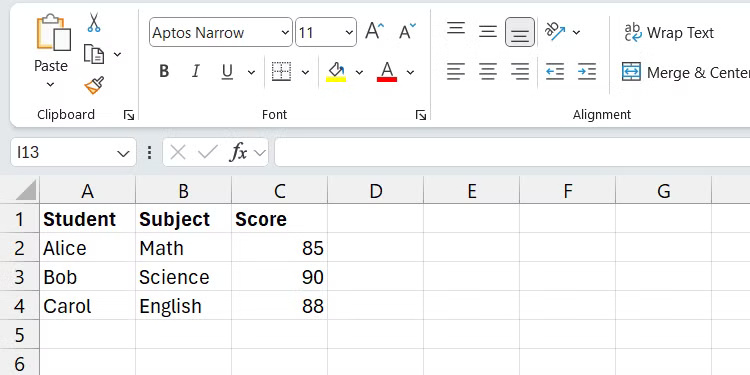Click the Paste clipboard icon
The width and height of the screenshot is (750, 375).
click(x=53, y=33)
